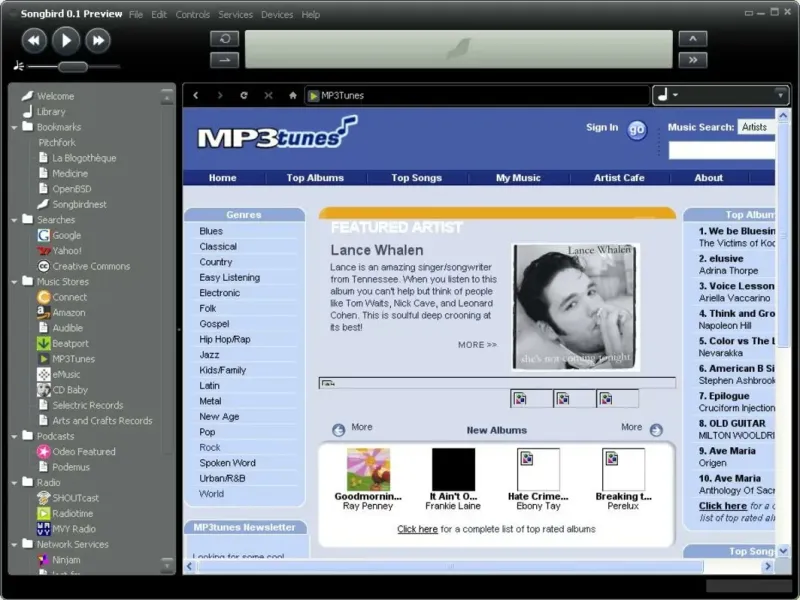This screenshot has width=800, height=600.
Task: Collapse the Bookmarks folder
Action: pyautogui.click(x=14, y=128)
